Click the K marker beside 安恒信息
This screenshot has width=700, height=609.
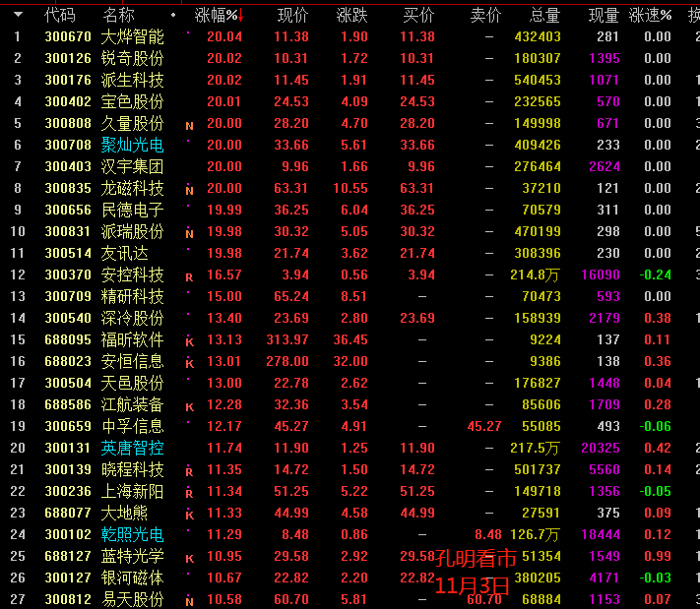pyautogui.click(x=189, y=364)
